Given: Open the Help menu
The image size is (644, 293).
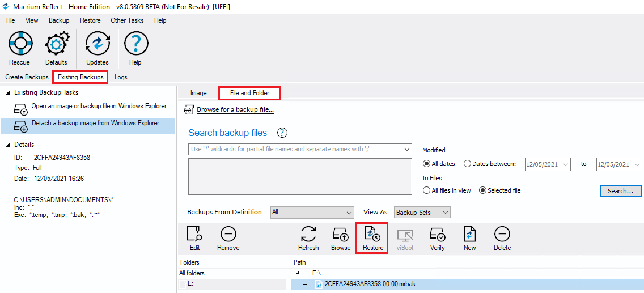Looking at the screenshot, I should coord(160,20).
